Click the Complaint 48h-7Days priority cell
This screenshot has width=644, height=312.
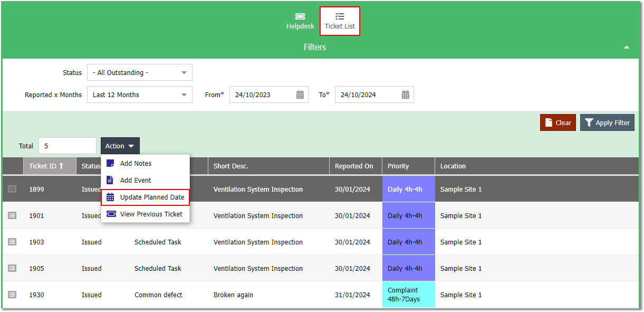[x=408, y=295]
